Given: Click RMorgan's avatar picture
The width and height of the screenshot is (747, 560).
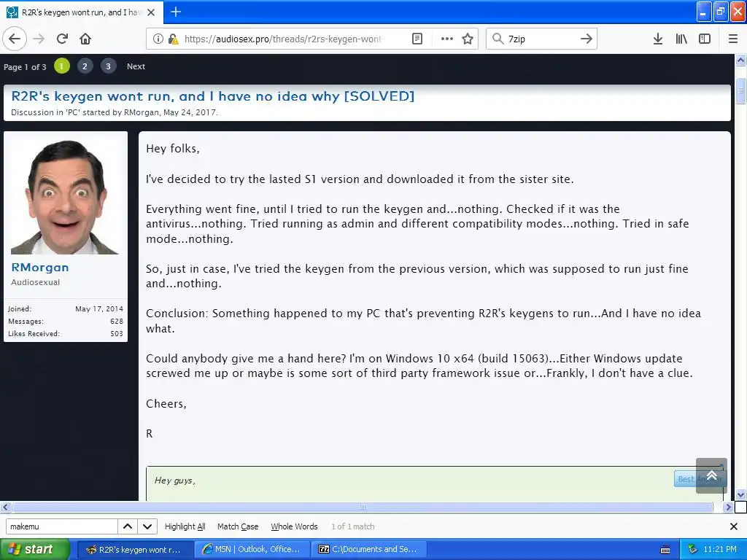Looking at the screenshot, I should click(65, 196).
